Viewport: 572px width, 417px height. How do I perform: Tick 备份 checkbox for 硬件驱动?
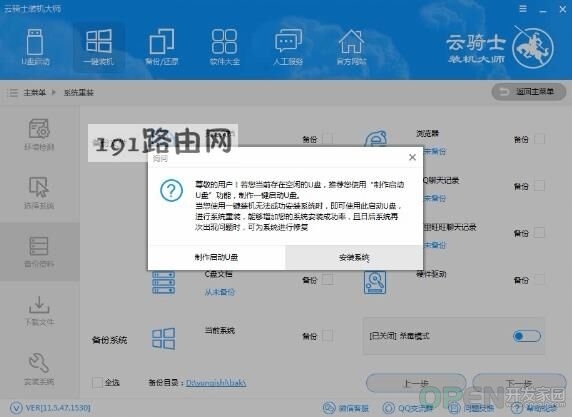pyautogui.click(x=539, y=279)
